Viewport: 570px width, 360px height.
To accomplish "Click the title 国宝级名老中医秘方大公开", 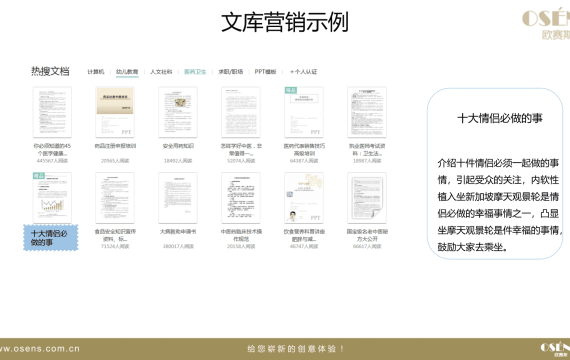I will [x=367, y=235].
